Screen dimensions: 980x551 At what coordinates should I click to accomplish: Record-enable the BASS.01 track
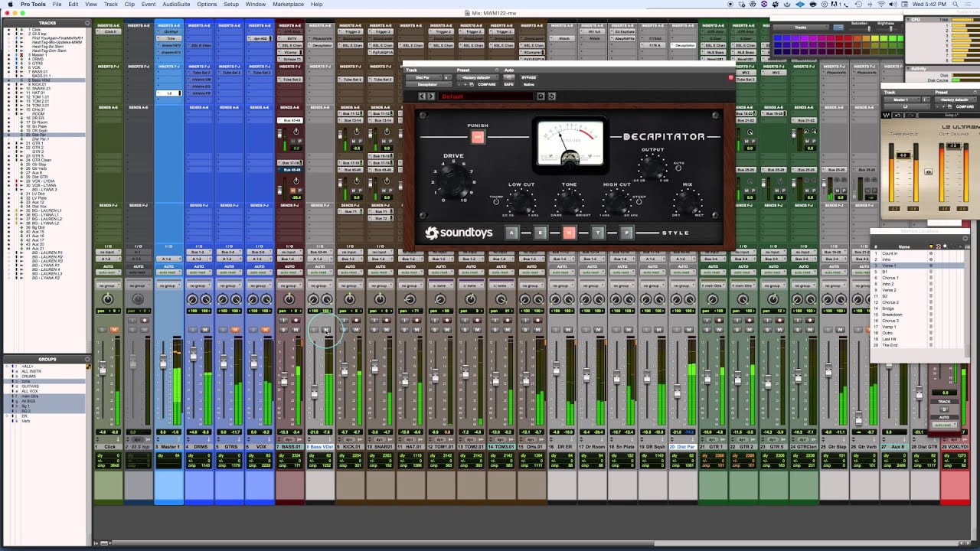point(296,321)
